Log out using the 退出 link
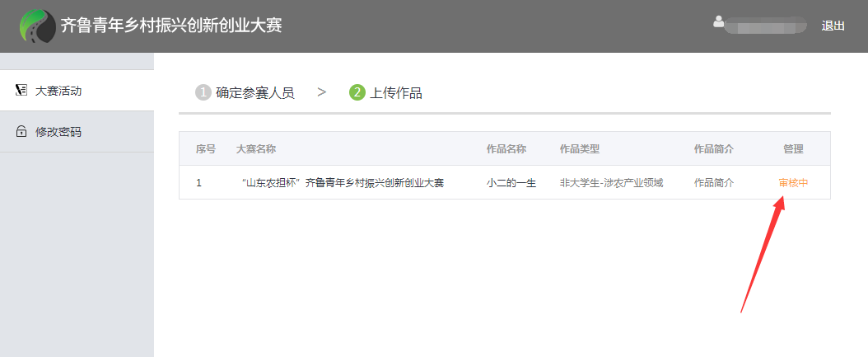 [833, 26]
